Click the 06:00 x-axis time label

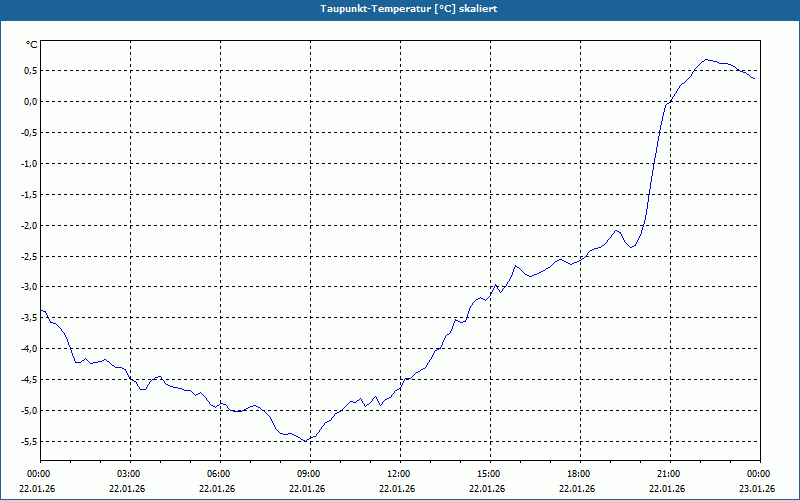coord(220,474)
